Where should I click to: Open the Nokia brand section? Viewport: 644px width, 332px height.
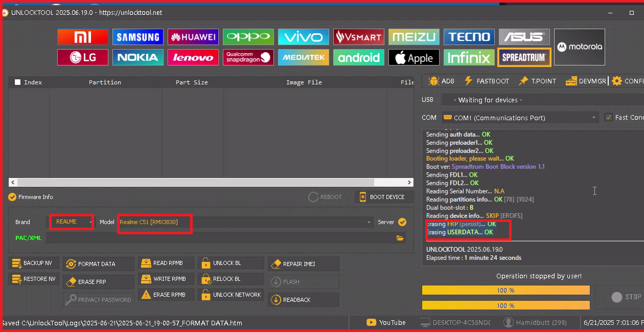(x=137, y=57)
